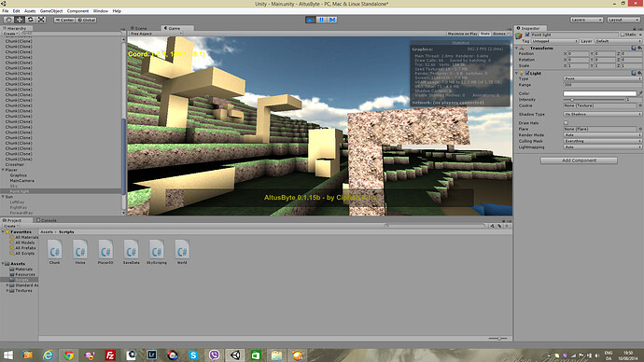The height and width of the screenshot is (362, 644).
Task: Click the Add Component button
Action: [x=579, y=160]
